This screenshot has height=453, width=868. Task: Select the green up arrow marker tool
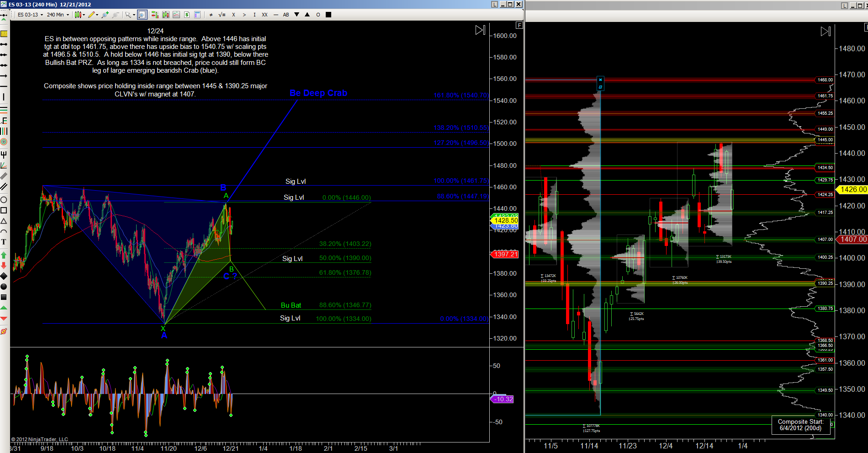(x=4, y=255)
